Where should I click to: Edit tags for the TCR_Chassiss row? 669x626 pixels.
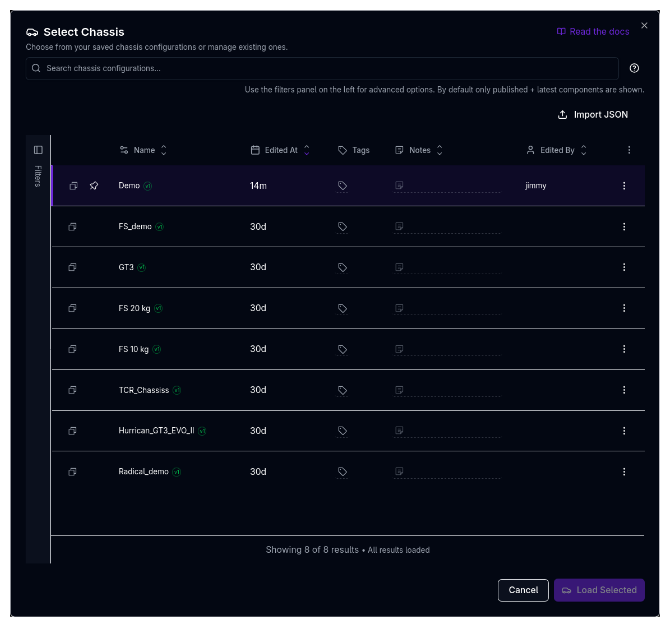[x=342, y=390]
